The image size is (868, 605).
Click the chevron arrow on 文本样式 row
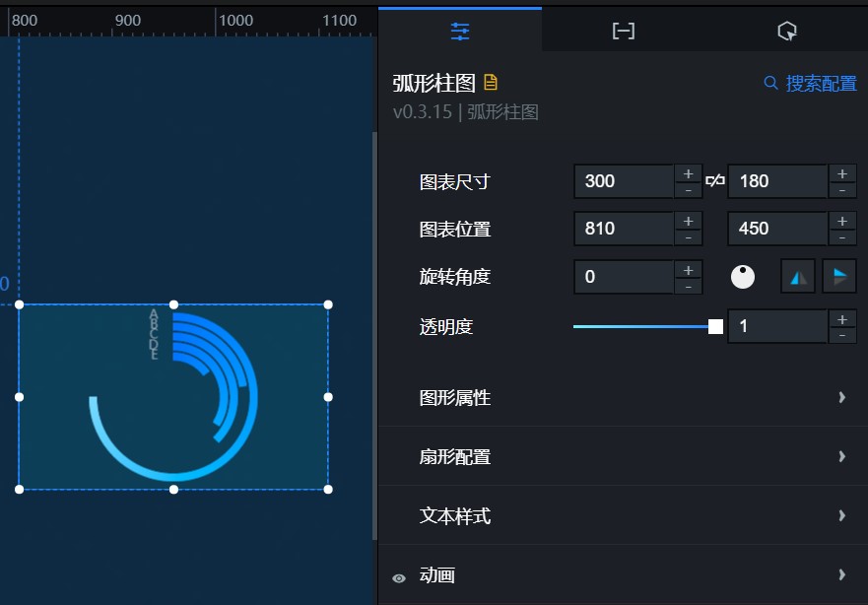tap(842, 515)
